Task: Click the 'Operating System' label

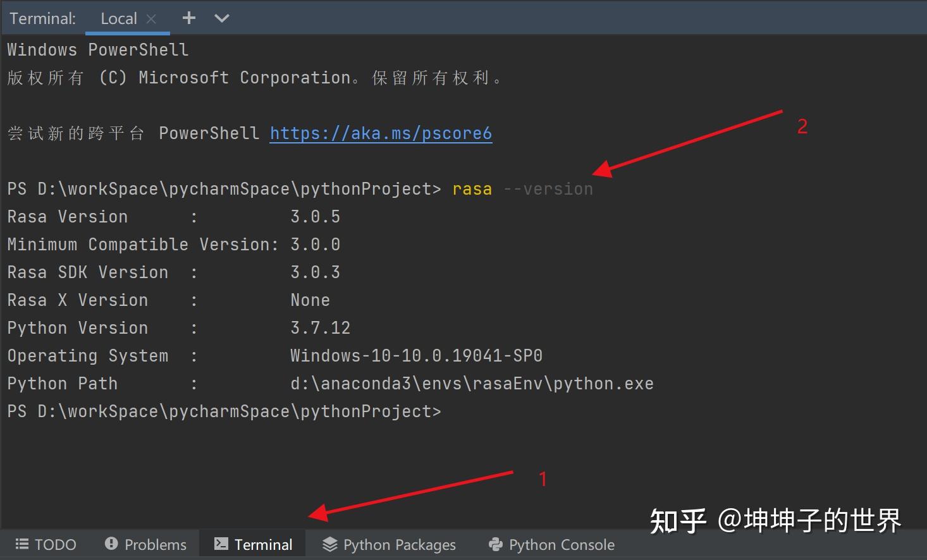Action: 87,356
